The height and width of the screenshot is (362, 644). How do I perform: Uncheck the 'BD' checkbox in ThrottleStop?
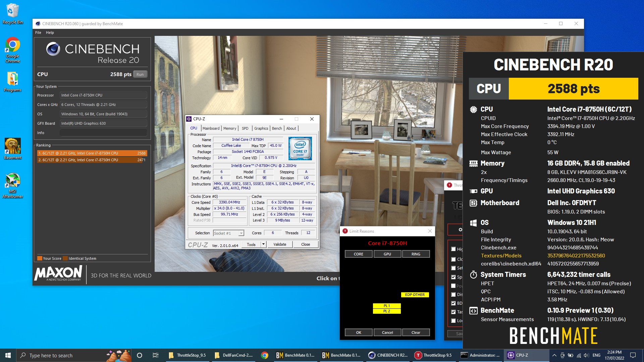pyautogui.click(x=453, y=303)
